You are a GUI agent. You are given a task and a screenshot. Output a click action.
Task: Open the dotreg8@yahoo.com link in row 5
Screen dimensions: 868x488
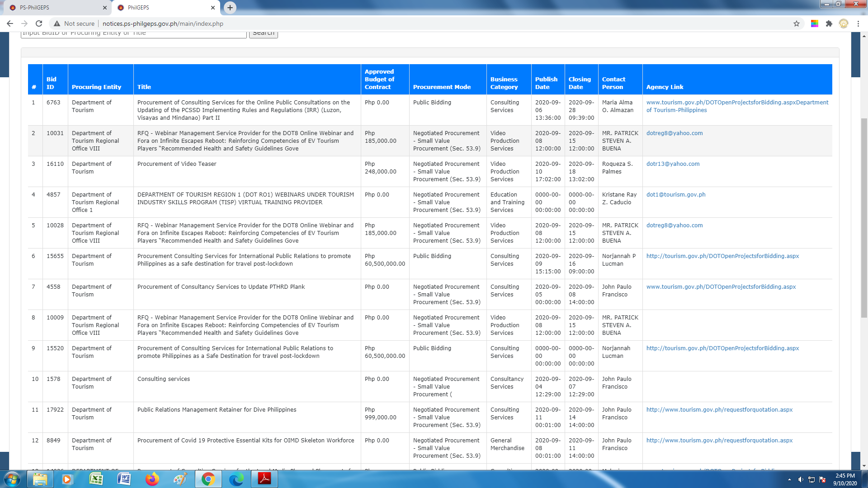click(675, 225)
